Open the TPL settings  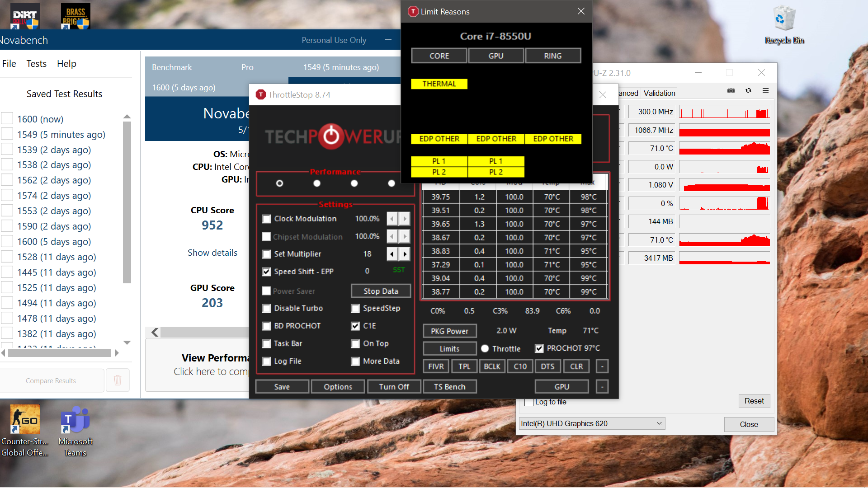464,366
